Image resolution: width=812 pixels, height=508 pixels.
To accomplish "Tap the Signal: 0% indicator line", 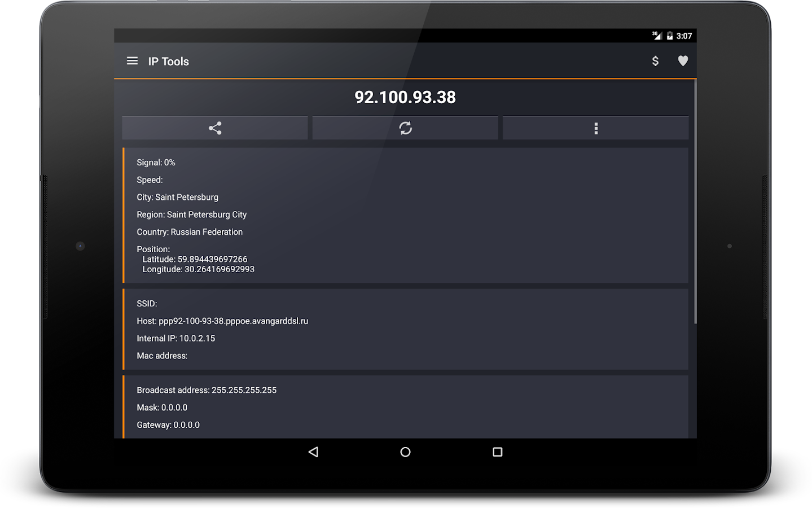I will (x=156, y=162).
